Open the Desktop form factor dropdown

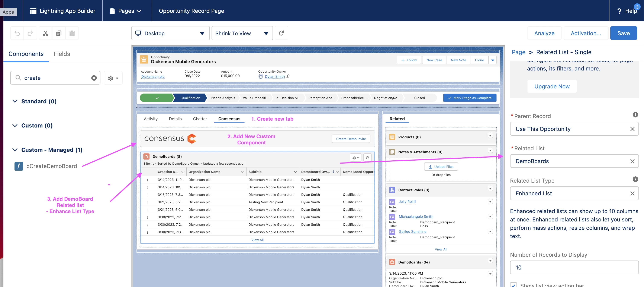(x=171, y=33)
